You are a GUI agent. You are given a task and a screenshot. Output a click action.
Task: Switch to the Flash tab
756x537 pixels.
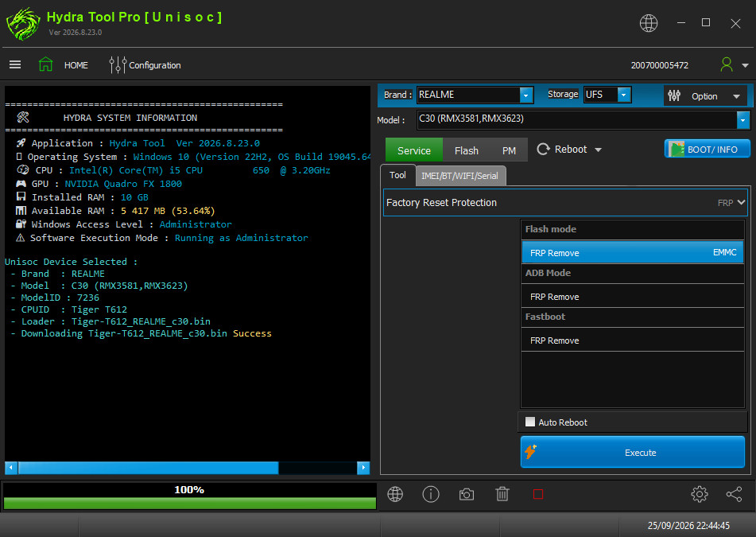pyautogui.click(x=466, y=150)
